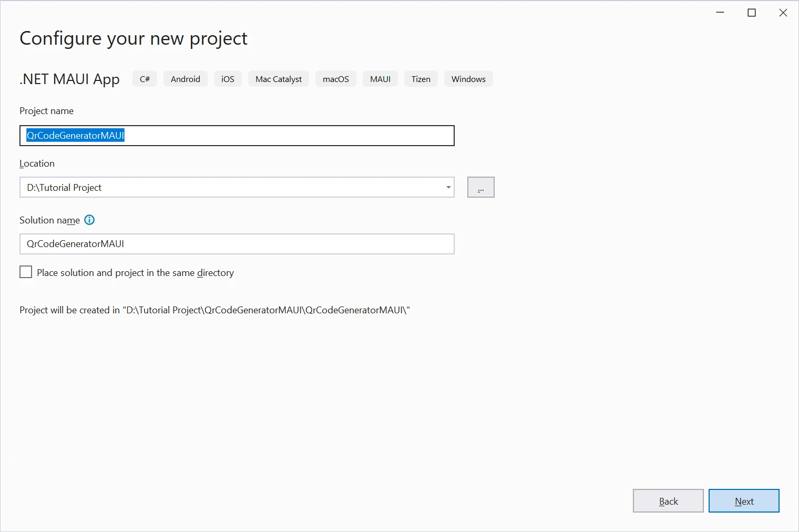Close the Configure your new project dialog
The image size is (799, 532).
(x=783, y=13)
